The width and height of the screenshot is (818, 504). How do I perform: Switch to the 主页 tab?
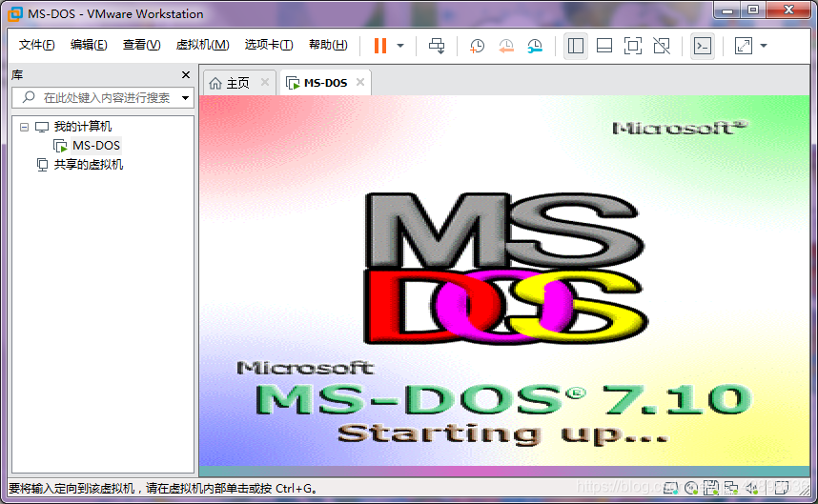[x=238, y=83]
